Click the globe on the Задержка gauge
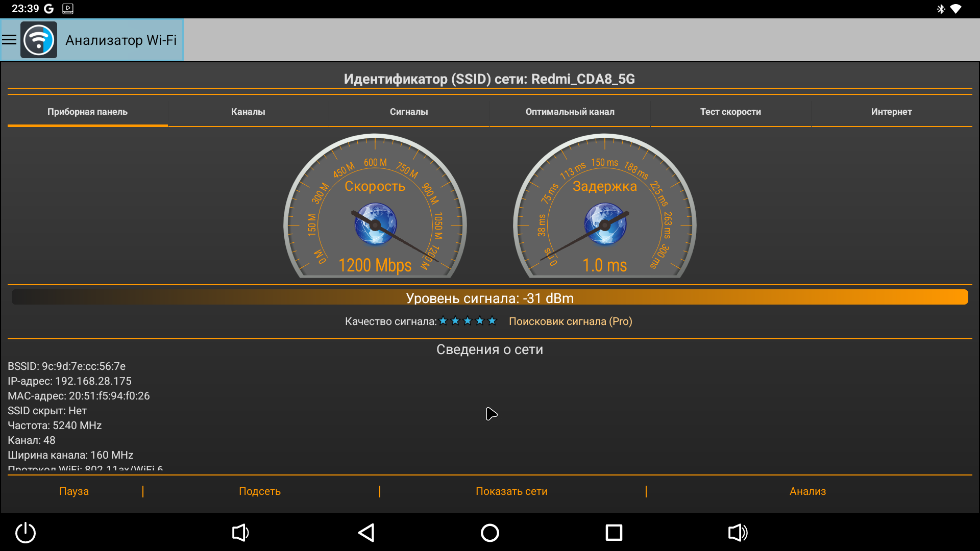The image size is (980, 551). (x=605, y=224)
